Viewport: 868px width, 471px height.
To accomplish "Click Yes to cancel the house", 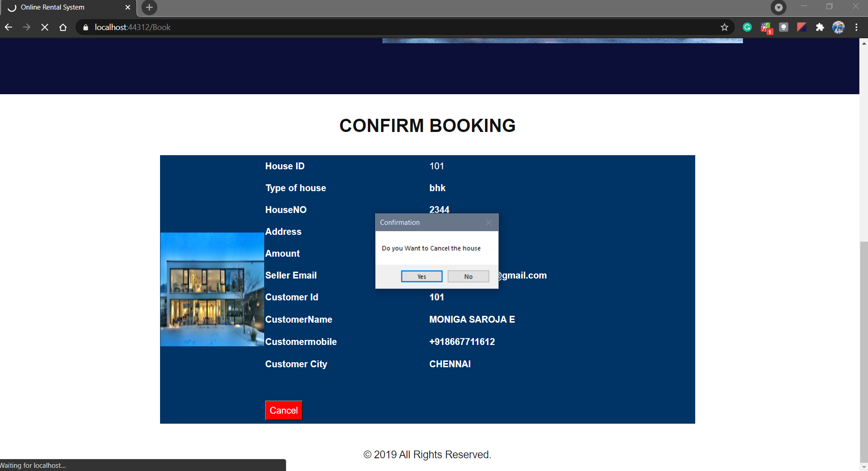I will (x=421, y=276).
